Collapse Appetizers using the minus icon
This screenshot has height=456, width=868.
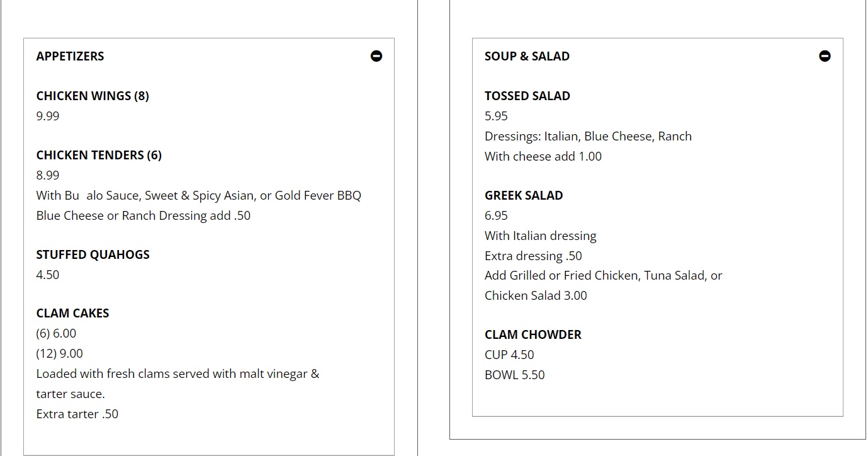(376, 56)
